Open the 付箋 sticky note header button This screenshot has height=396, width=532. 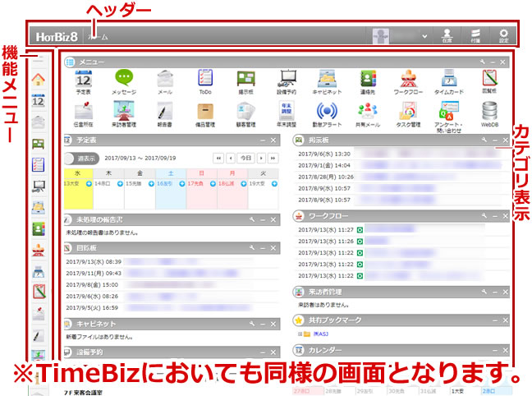tap(475, 35)
